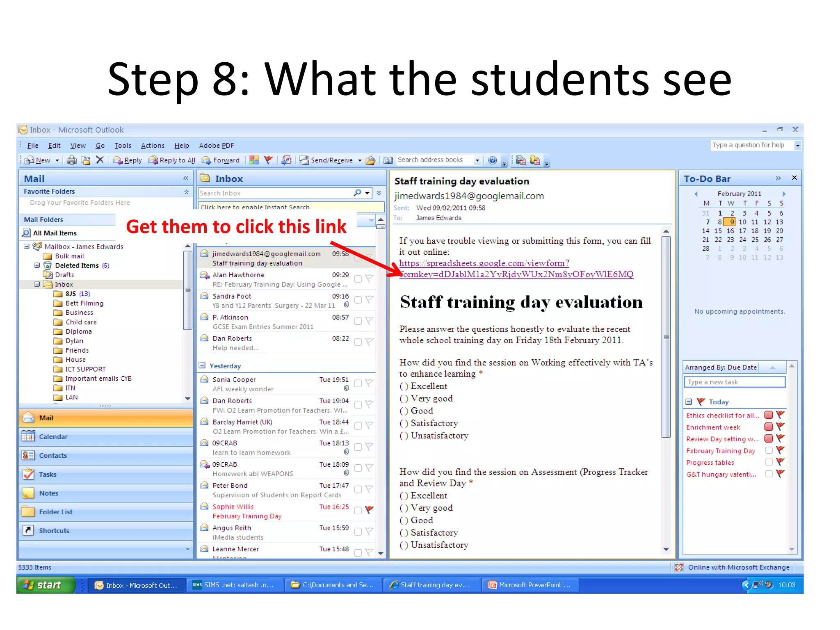
Task: Click the Forward toolbar button
Action: 221,160
